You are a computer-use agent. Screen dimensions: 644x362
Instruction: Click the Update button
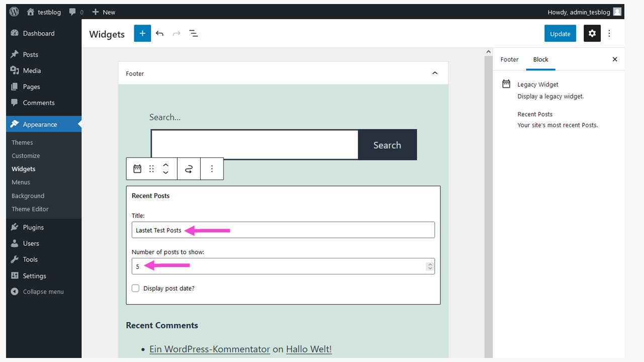point(560,33)
